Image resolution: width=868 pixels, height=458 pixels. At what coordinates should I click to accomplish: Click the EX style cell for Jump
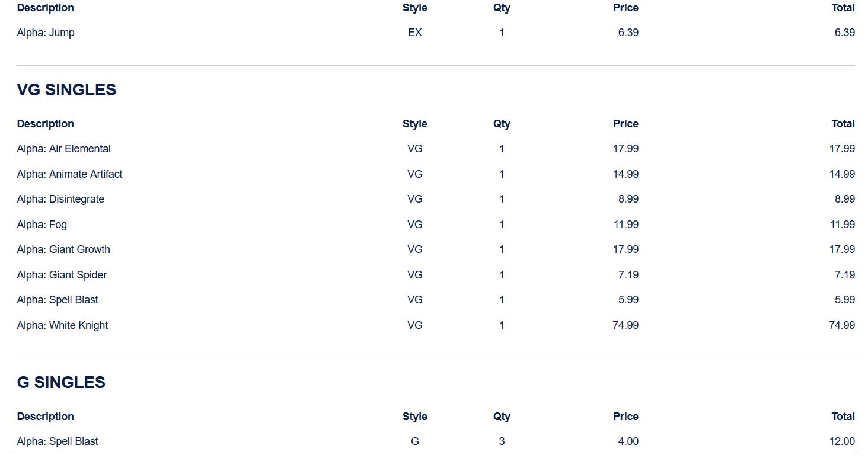coord(415,33)
